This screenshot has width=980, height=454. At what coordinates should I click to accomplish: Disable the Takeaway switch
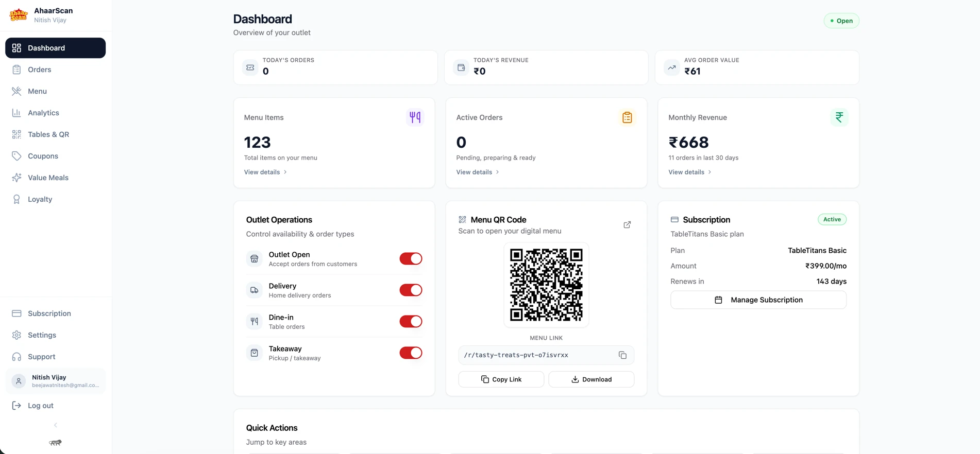(x=411, y=353)
